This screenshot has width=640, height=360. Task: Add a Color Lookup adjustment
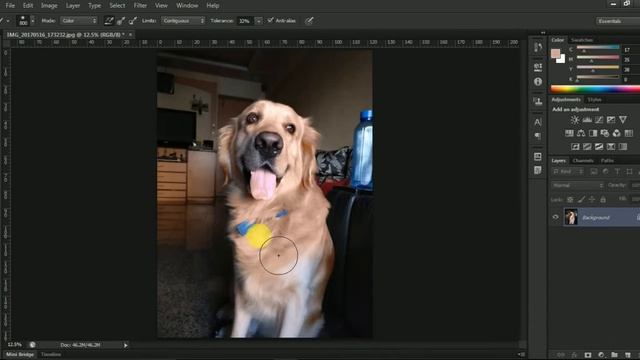pyautogui.click(x=629, y=133)
